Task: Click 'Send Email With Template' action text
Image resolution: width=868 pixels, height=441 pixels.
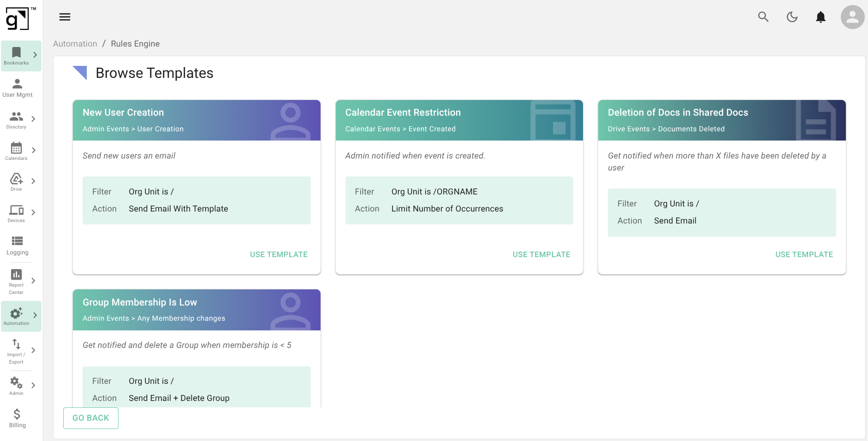Action: coord(178,209)
